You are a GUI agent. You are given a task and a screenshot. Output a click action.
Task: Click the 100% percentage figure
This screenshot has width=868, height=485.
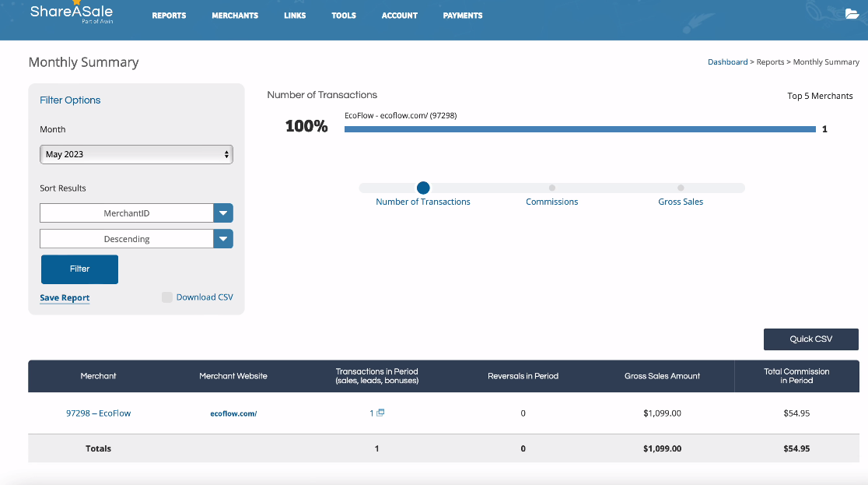pos(306,126)
